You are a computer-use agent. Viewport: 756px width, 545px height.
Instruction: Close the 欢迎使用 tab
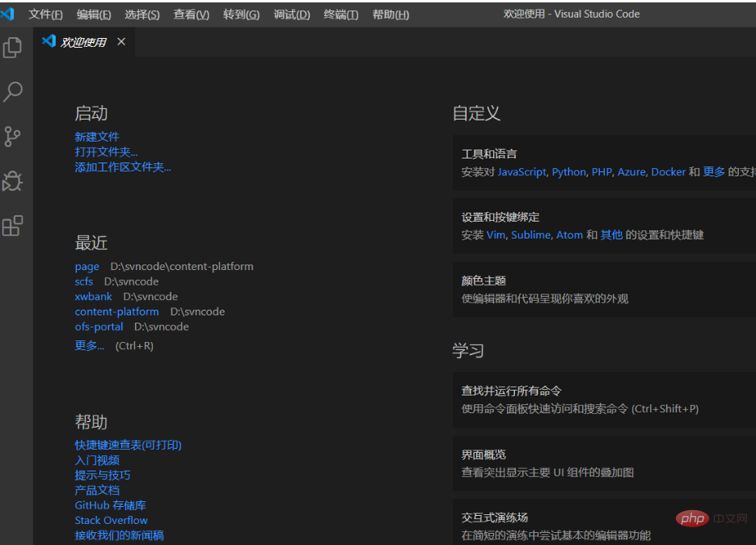click(x=121, y=42)
